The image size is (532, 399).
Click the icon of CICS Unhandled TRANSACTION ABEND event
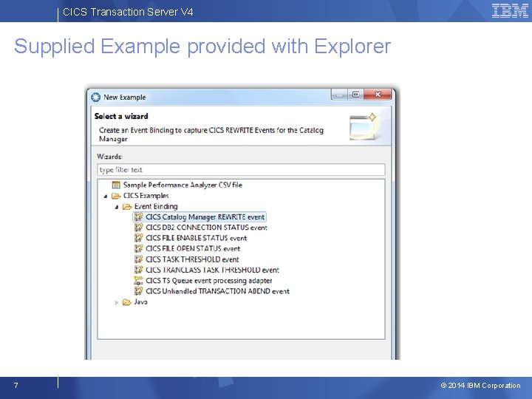click(x=138, y=291)
